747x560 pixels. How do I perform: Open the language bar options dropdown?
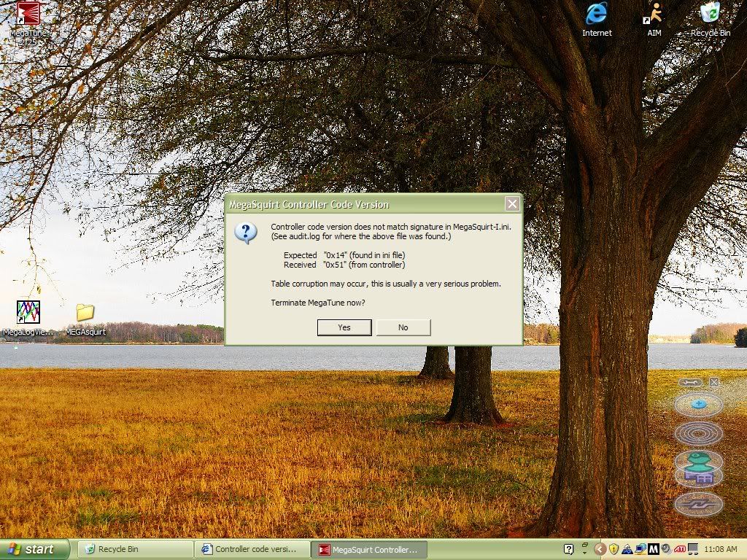pos(584,553)
